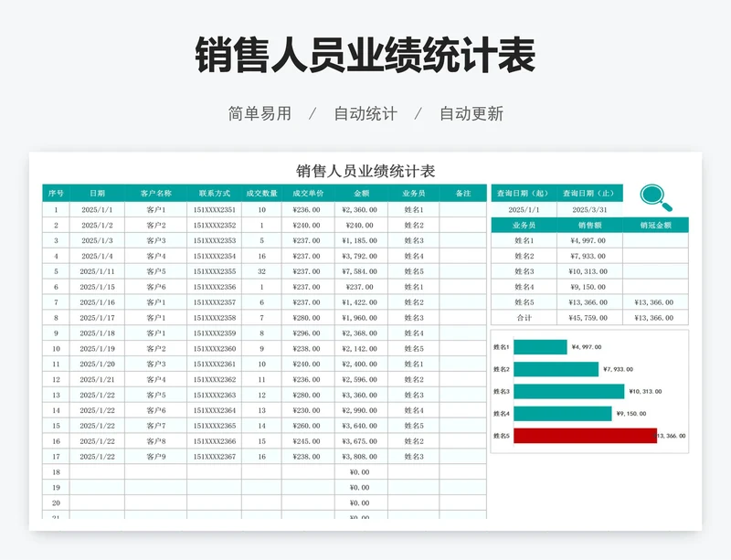
Task: Select the amount cell ¥1,422.00
Action: pos(361,302)
